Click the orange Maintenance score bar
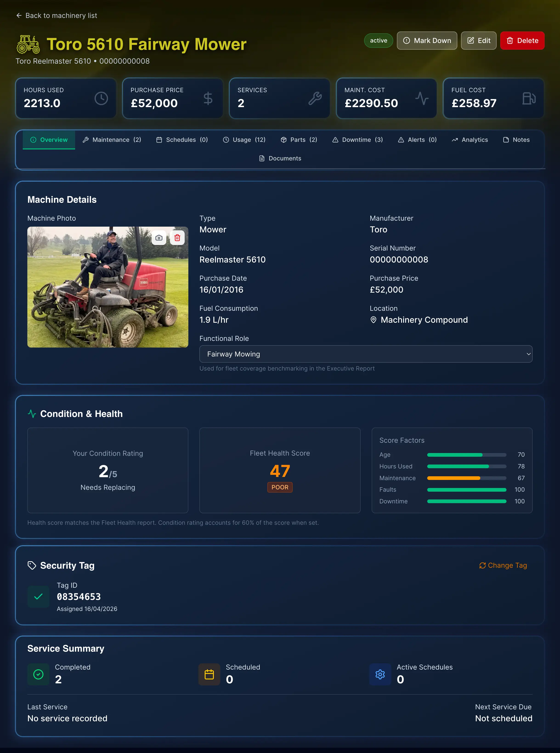This screenshot has width=560, height=753. point(467,478)
